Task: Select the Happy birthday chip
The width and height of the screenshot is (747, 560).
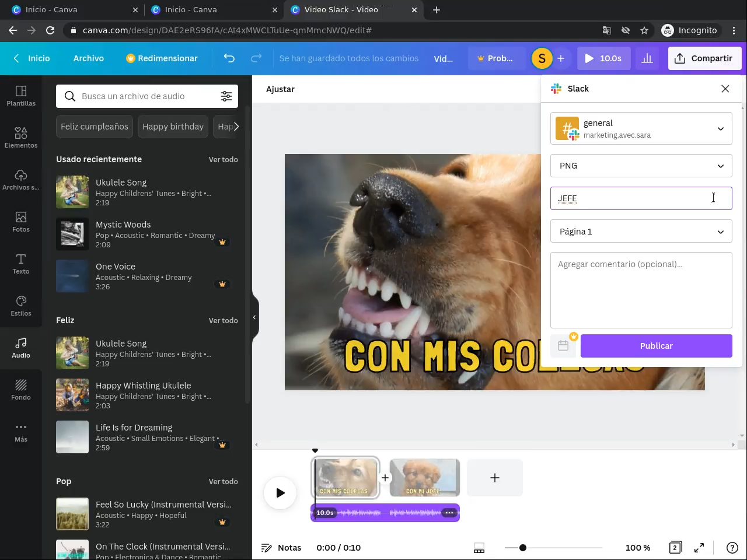Action: [x=173, y=127]
